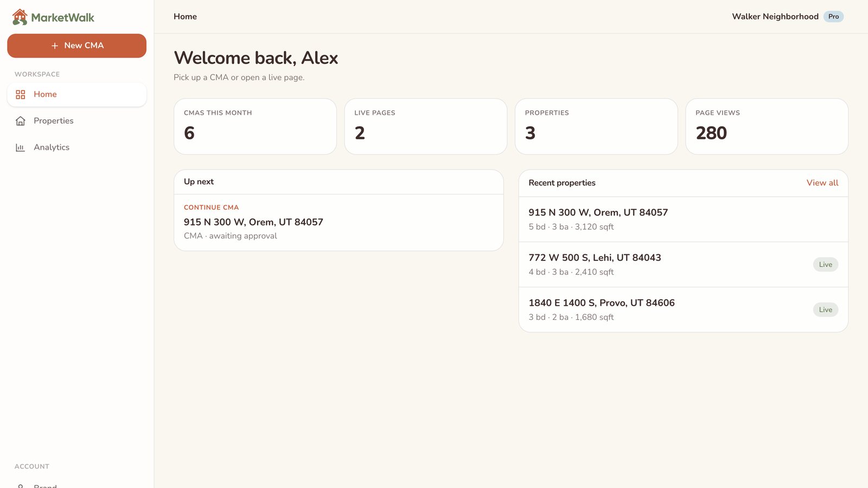Click the Properties house icon

(21, 121)
